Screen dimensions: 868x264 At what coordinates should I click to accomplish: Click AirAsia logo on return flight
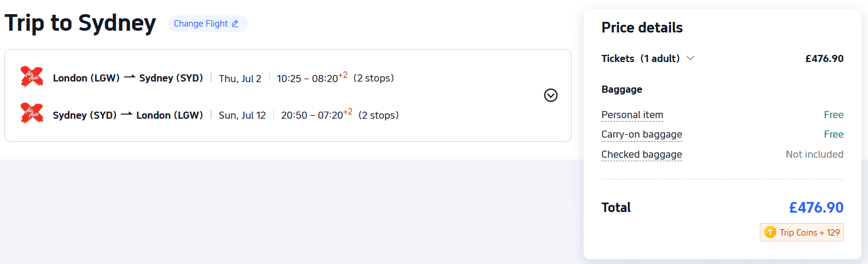click(31, 113)
